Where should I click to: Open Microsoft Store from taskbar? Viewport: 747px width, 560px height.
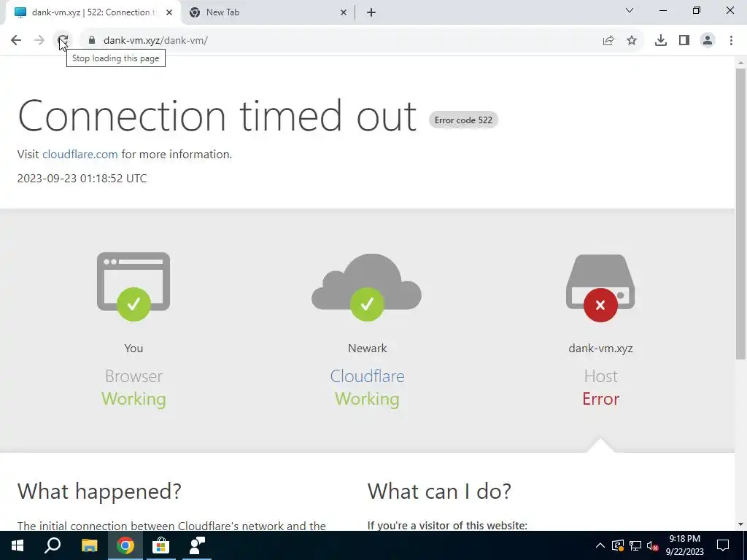(x=161, y=545)
